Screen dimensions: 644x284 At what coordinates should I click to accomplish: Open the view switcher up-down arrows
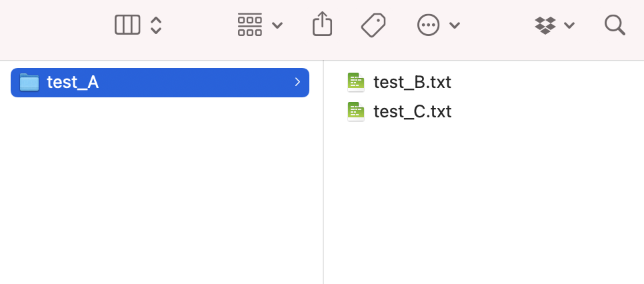coord(155,25)
